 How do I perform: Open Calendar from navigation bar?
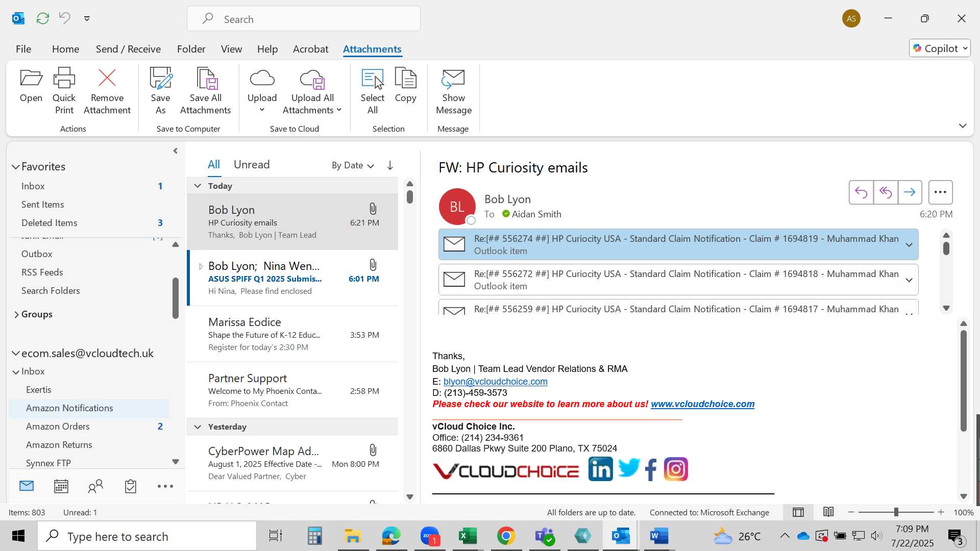coord(61,486)
